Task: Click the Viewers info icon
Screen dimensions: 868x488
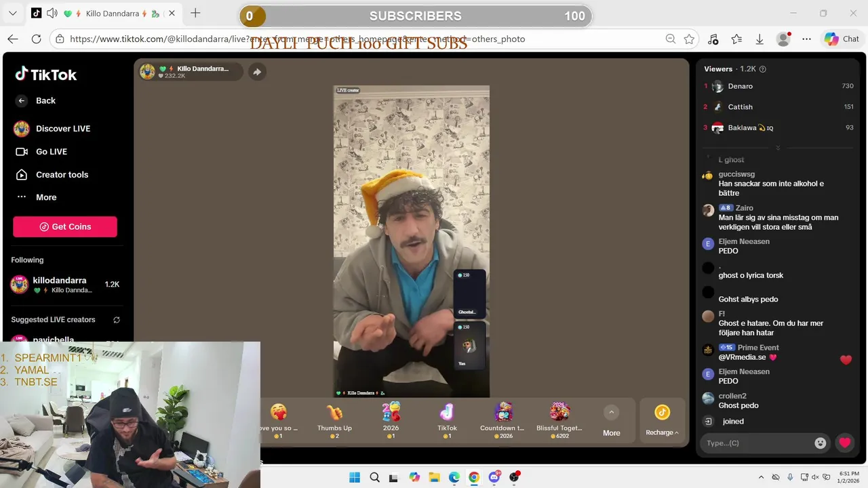Action: point(763,69)
